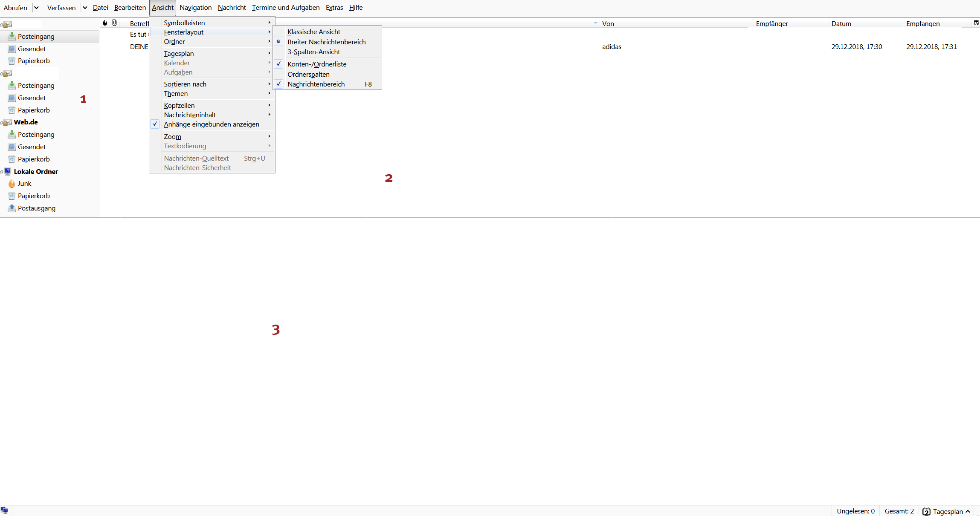
Task: Open Tagesplan pane from the status bar
Action: click(x=947, y=511)
